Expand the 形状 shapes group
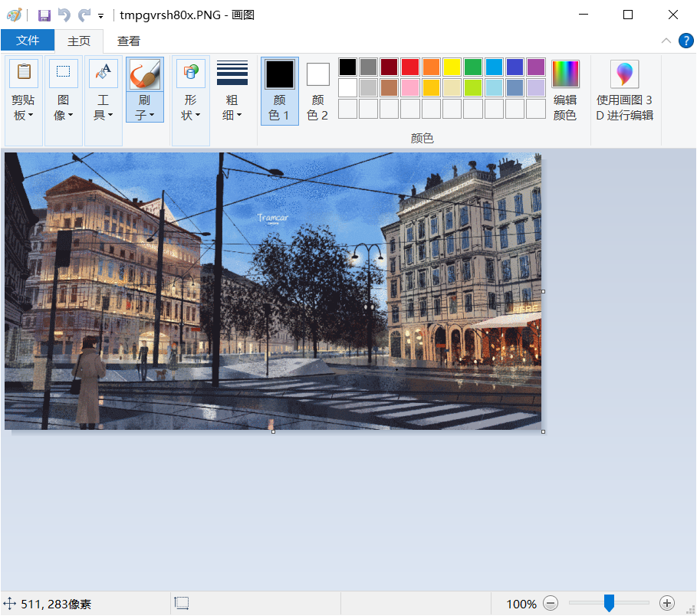 point(191,101)
